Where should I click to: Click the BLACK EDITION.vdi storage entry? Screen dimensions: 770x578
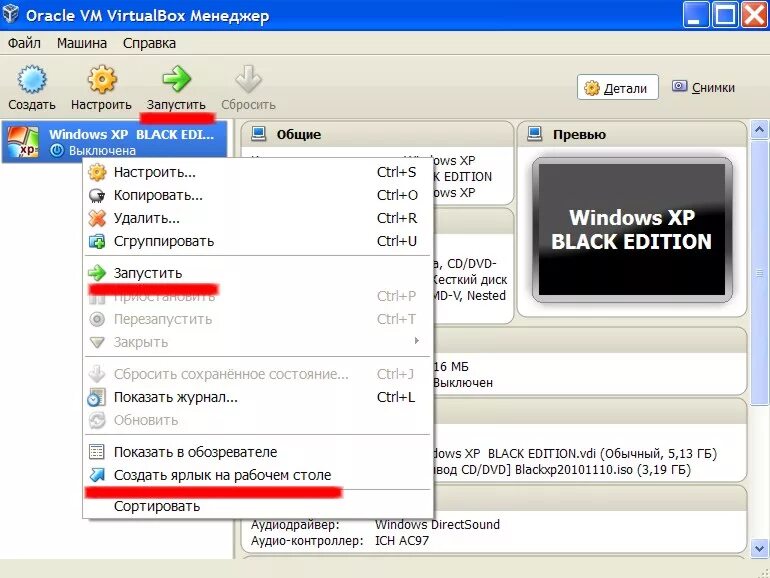(x=575, y=453)
